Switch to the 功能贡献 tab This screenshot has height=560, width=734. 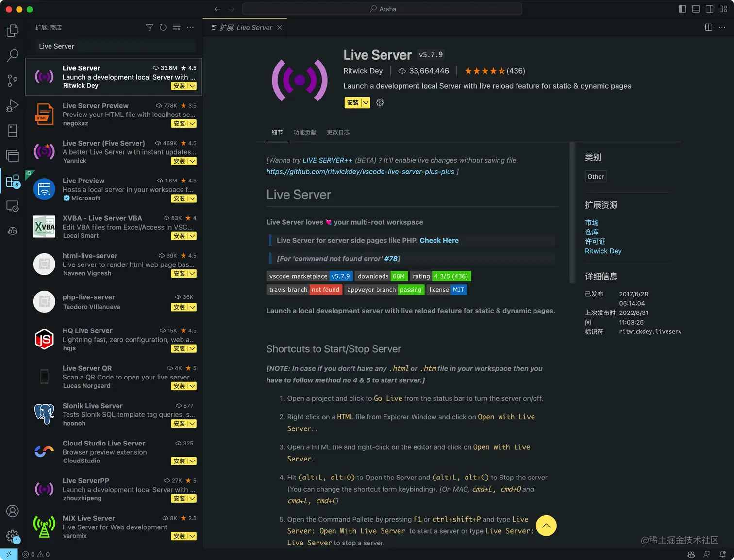click(x=305, y=132)
